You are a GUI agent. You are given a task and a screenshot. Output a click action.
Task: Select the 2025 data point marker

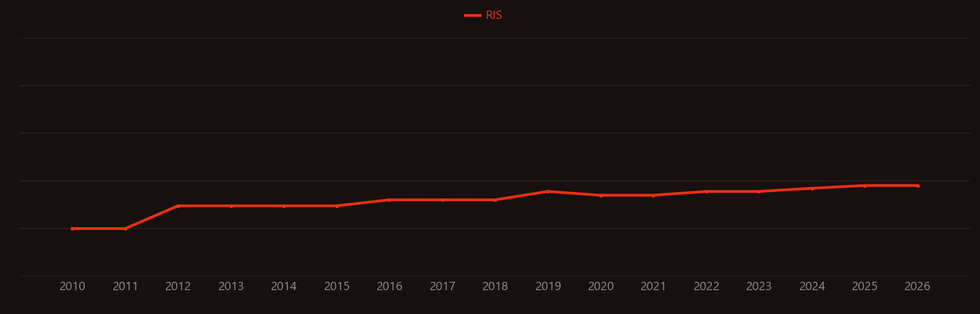[864, 186]
